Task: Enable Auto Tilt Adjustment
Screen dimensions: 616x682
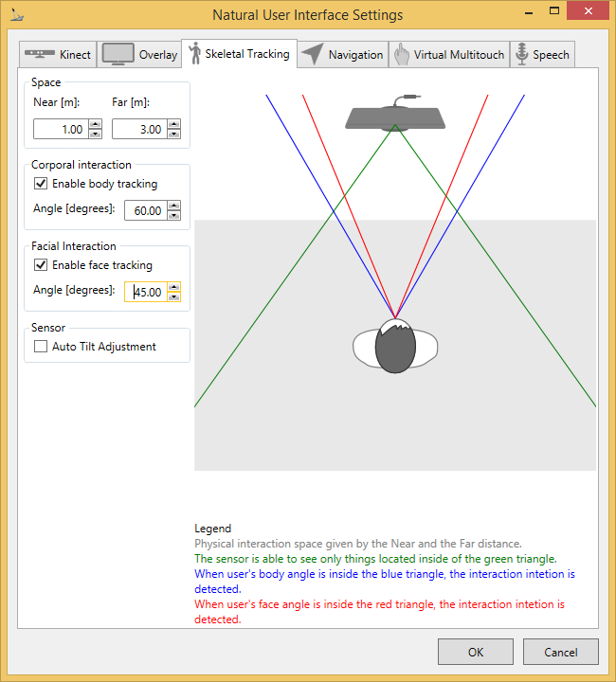Action: [x=41, y=347]
